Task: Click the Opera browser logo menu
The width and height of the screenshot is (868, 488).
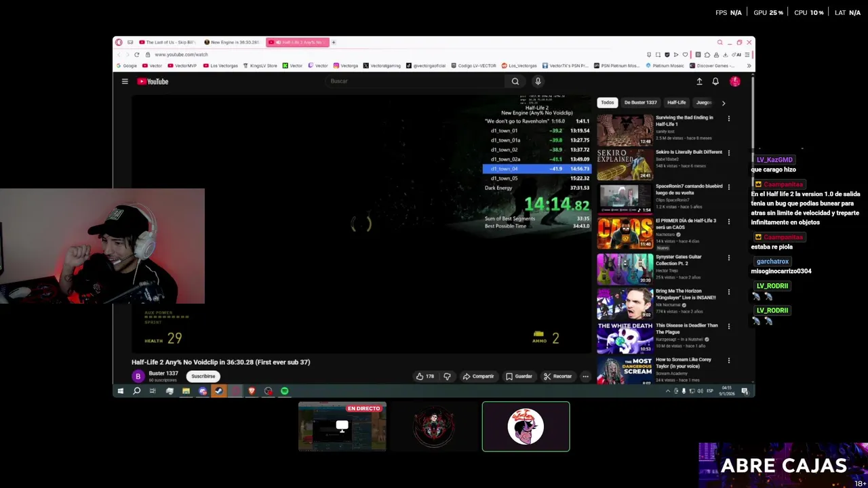Action: click(119, 42)
